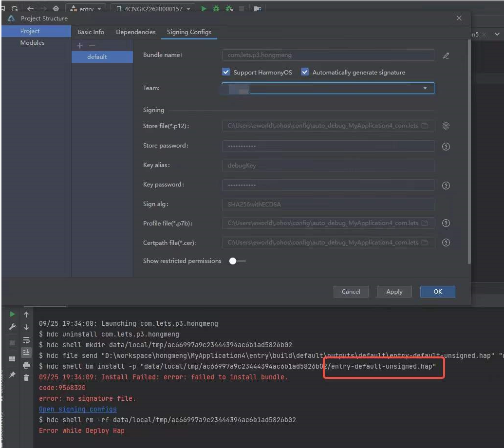Click the attach debugger icon in the toolbar
The height and width of the screenshot is (448, 504).
tap(229, 9)
